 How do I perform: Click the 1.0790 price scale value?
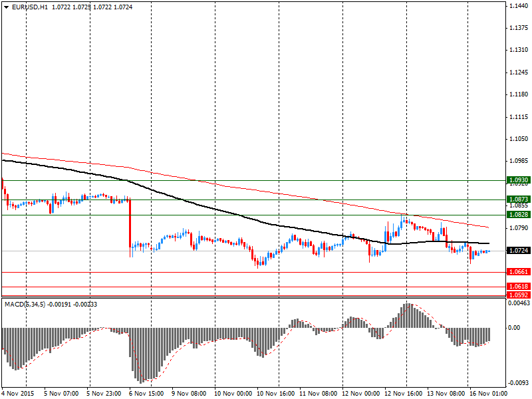519,227
